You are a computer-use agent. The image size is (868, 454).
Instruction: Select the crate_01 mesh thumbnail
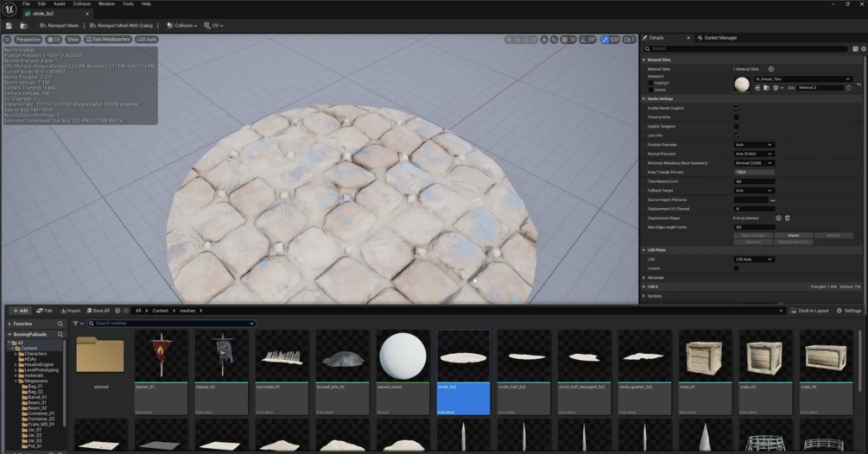pyautogui.click(x=706, y=372)
